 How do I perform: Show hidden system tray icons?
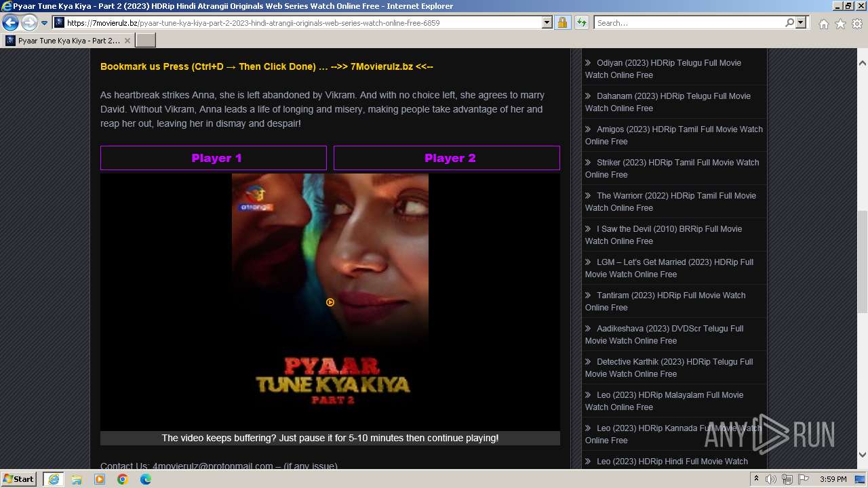756,479
